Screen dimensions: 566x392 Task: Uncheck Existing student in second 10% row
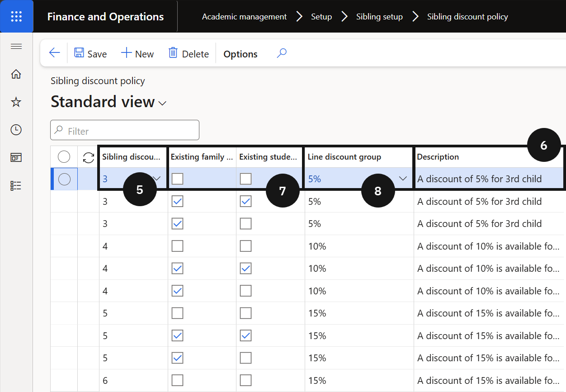[245, 269]
